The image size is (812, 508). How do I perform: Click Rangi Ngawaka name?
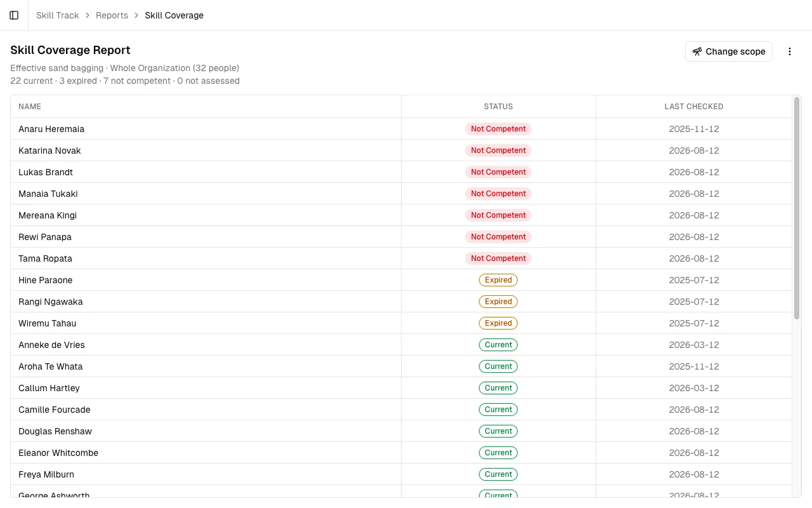[51, 302]
